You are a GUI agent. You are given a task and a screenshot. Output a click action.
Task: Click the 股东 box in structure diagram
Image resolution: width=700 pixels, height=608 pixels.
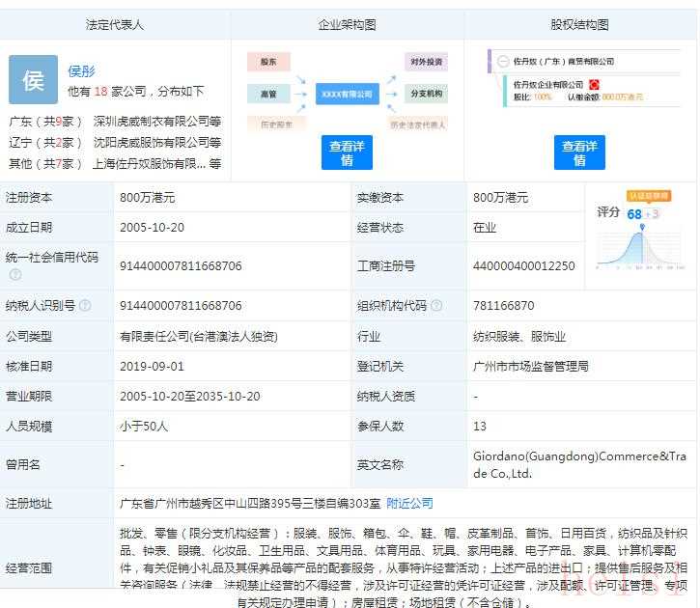tap(268, 62)
